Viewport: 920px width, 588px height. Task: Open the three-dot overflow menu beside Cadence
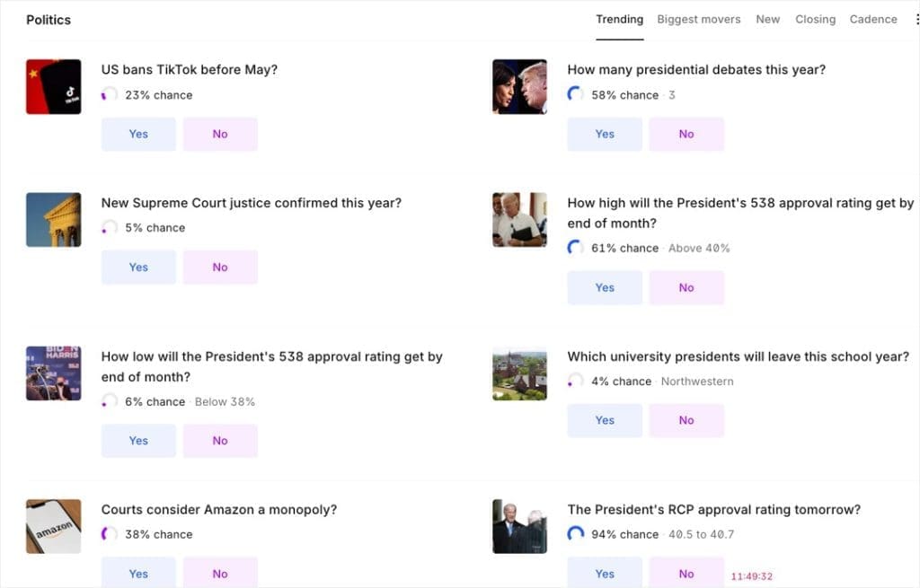pyautogui.click(x=917, y=20)
